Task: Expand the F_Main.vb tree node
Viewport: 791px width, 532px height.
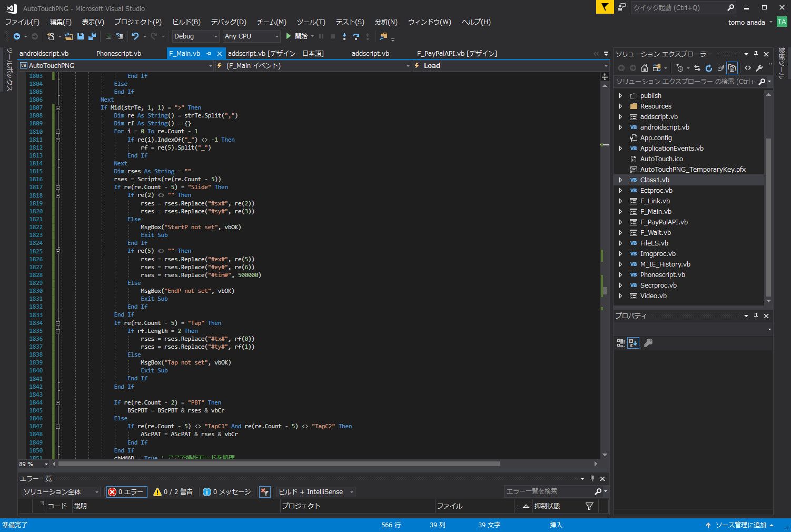Action: pos(620,212)
